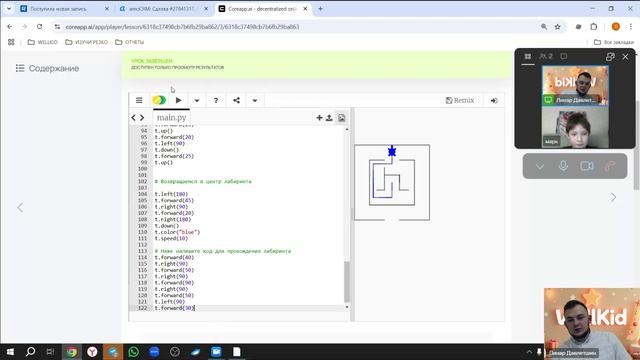Run the code with the play button
640x360 pixels.
point(178,100)
